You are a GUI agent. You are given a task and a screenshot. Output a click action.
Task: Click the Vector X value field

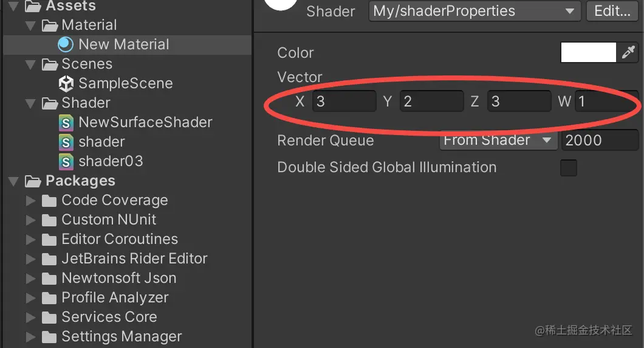(x=344, y=101)
